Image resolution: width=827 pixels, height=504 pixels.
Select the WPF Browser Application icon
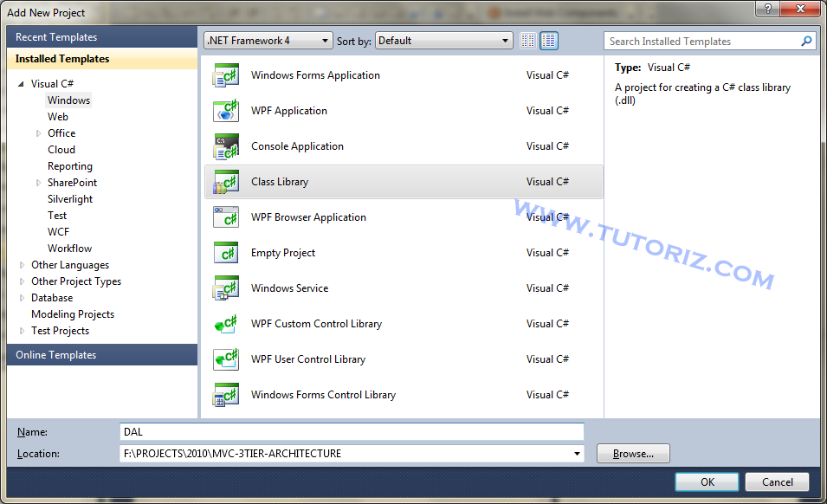(x=226, y=217)
